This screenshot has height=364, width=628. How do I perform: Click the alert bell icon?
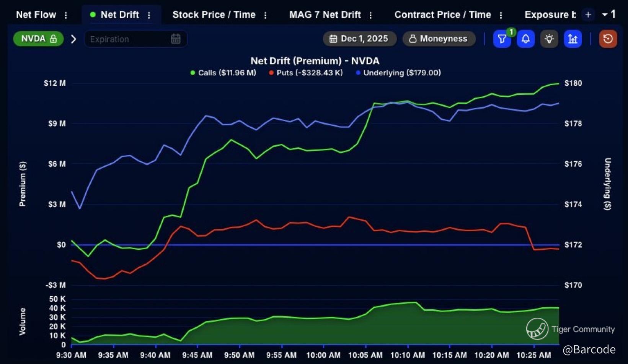[526, 39]
